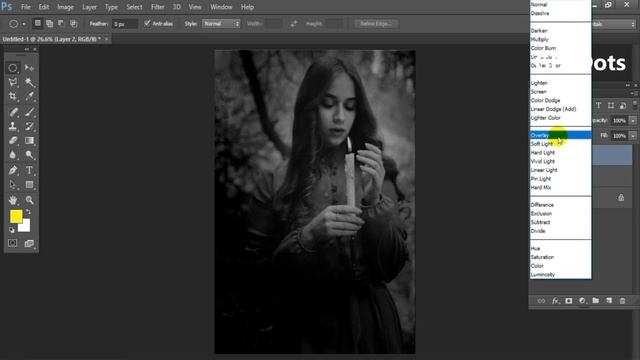The image size is (640, 360).
Task: Delete the selected layer
Action: (622, 301)
